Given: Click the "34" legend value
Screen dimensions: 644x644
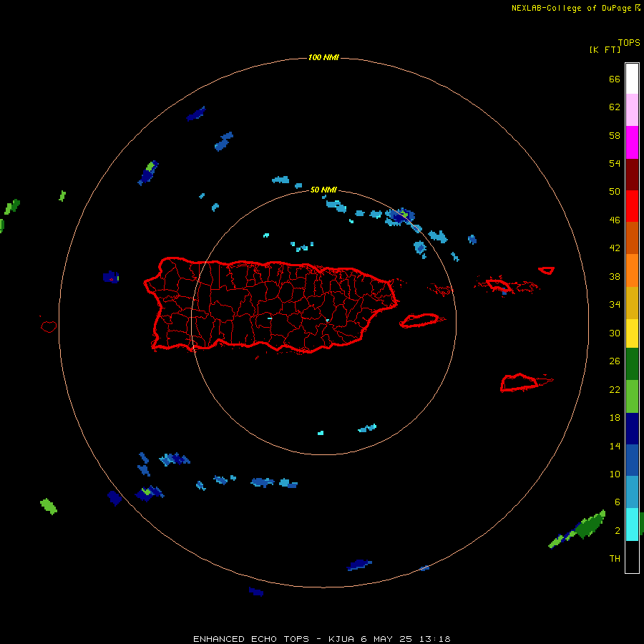Looking at the screenshot, I should 615,305.
